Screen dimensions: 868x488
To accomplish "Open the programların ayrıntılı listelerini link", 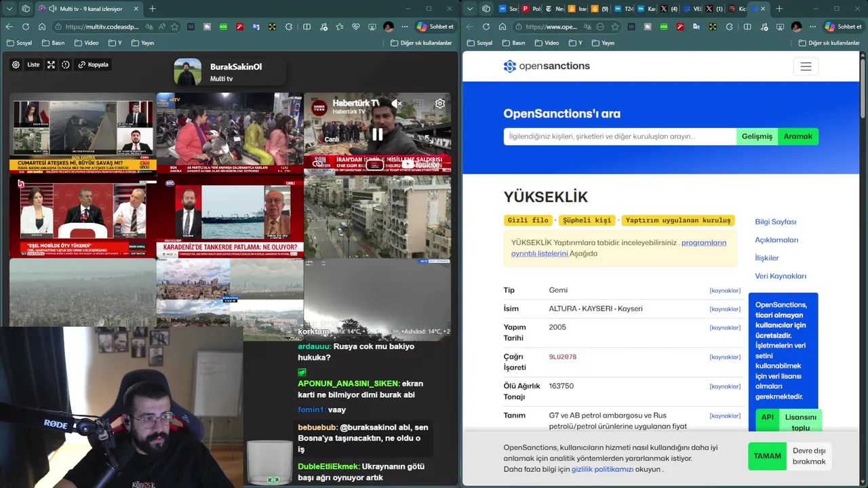I will (618, 248).
